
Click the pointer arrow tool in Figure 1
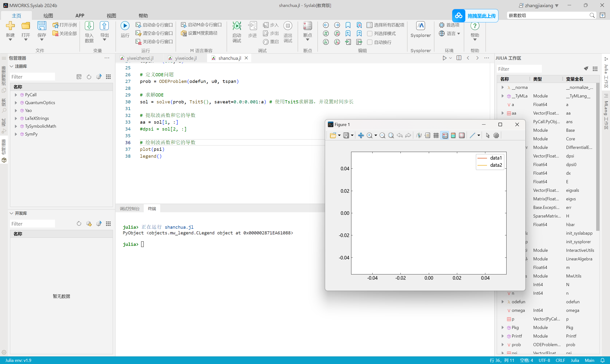point(487,135)
